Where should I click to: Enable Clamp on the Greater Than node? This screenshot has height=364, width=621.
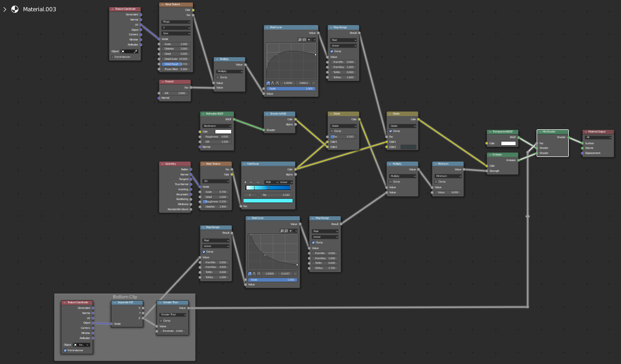pyautogui.click(x=161, y=321)
